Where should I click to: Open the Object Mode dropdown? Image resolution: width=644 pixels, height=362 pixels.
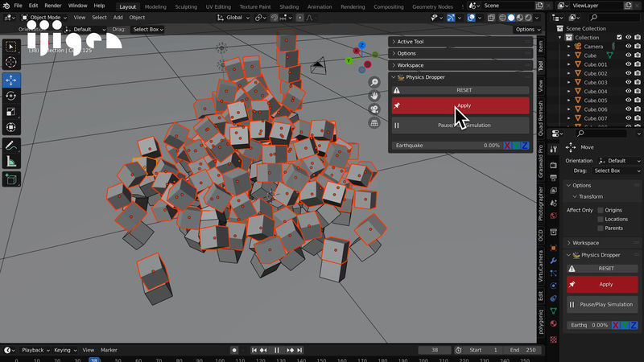point(44,18)
